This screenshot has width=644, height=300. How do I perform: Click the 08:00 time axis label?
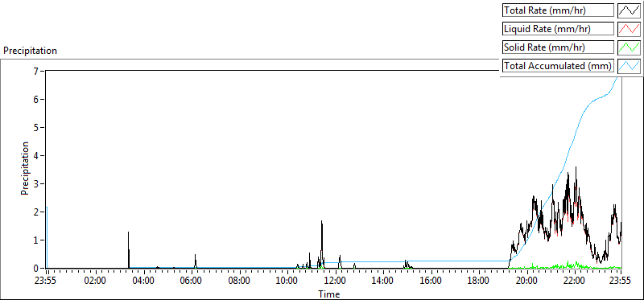(239, 282)
